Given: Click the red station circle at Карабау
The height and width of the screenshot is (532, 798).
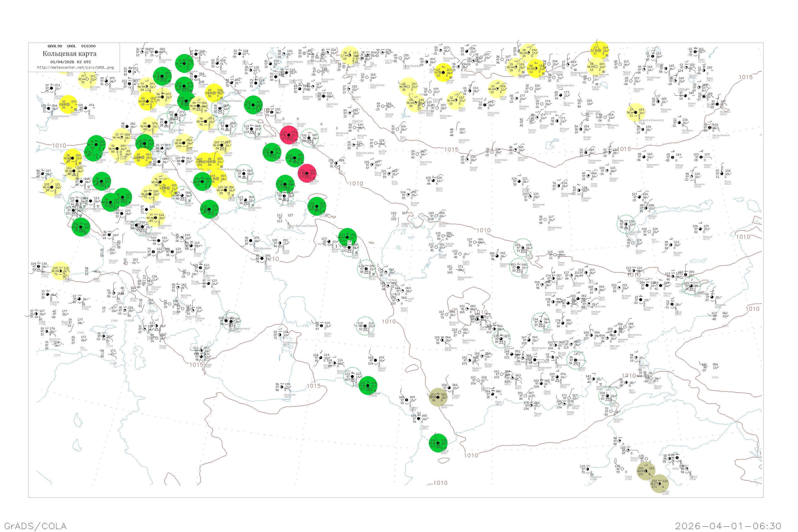Looking at the screenshot, I should (307, 173).
